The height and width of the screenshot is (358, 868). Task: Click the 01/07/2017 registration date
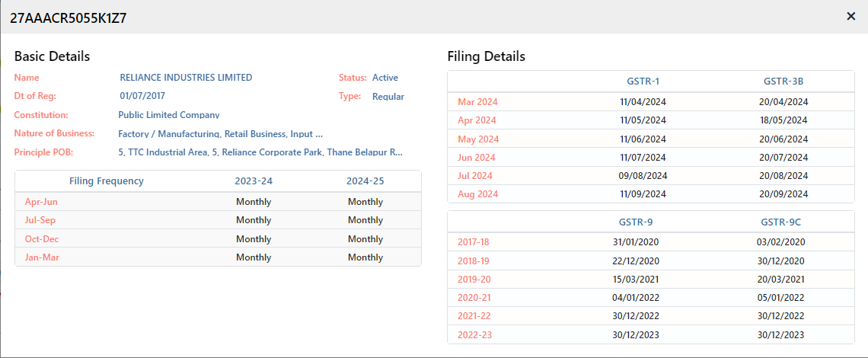pyautogui.click(x=142, y=96)
